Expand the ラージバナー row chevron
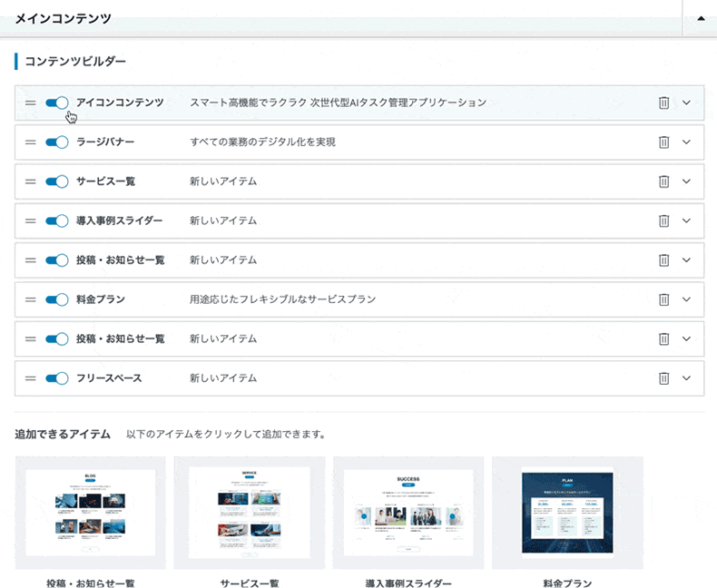The height and width of the screenshot is (588, 717). [x=686, y=142]
